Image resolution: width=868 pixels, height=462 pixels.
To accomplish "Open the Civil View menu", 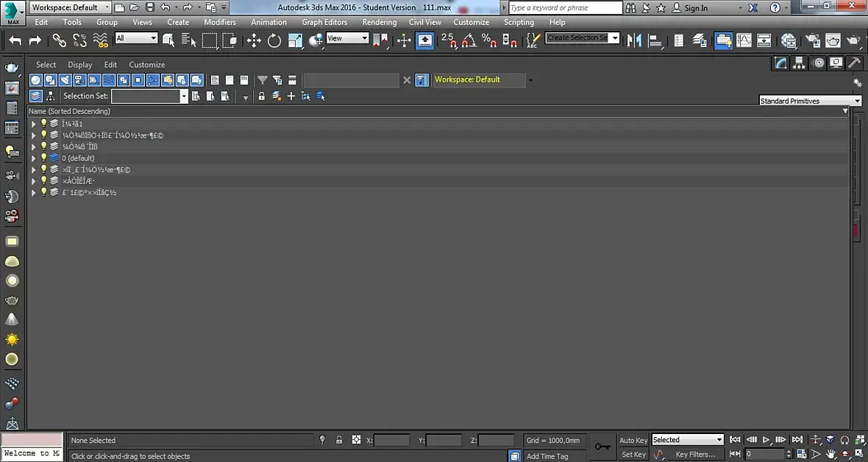I will (425, 22).
